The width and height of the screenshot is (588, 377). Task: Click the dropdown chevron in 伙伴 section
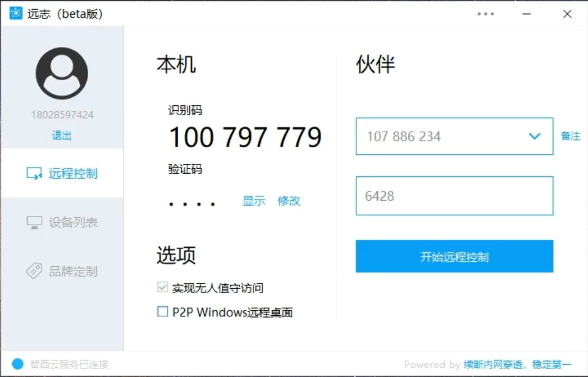534,136
